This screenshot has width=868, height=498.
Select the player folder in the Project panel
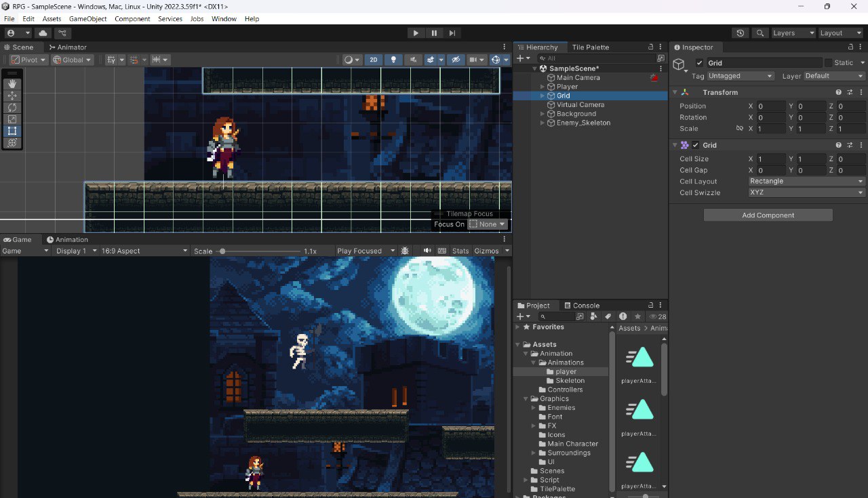click(565, 371)
